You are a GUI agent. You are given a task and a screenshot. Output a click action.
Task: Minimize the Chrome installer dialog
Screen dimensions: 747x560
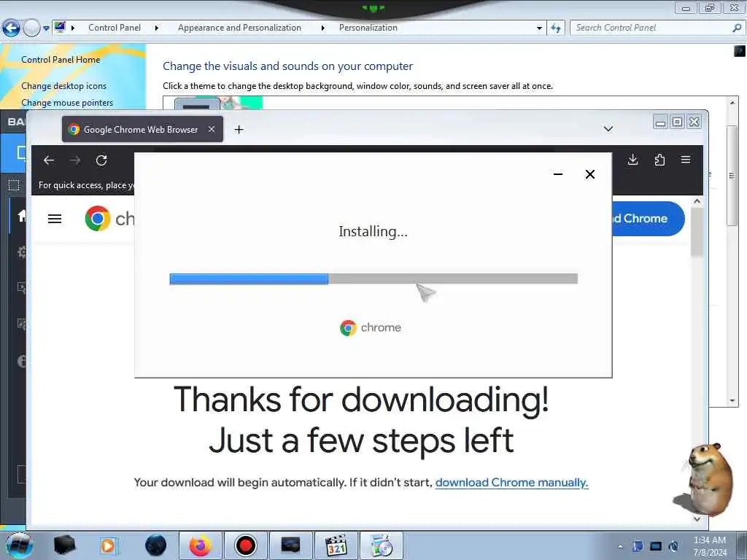[x=558, y=174]
